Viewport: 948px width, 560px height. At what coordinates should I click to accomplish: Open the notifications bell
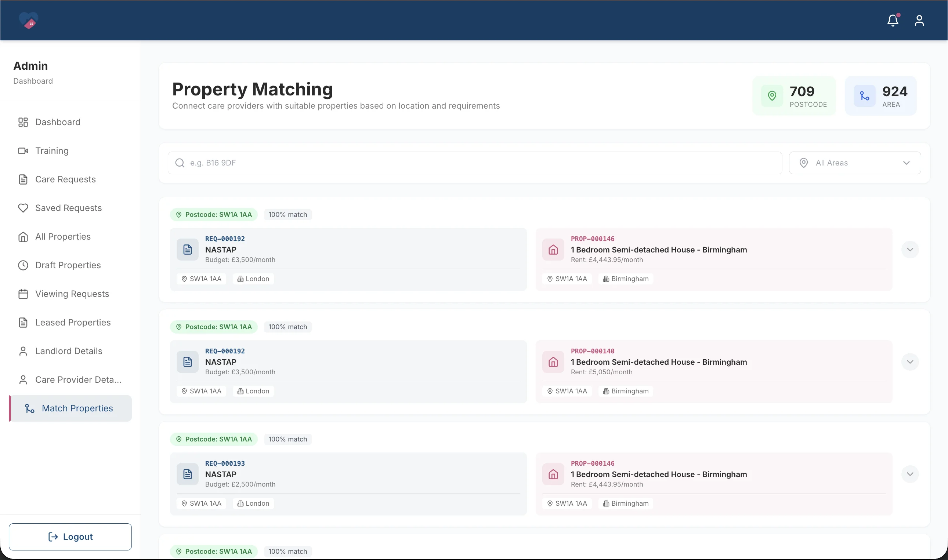pos(893,21)
